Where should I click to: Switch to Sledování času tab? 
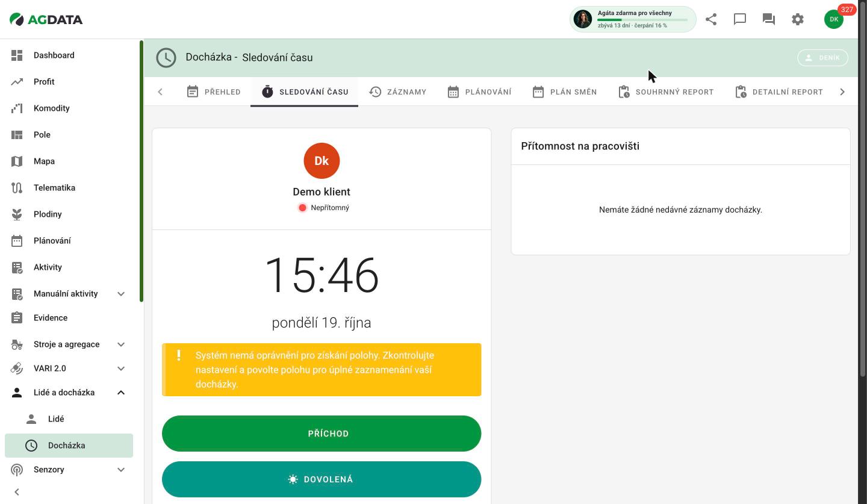click(305, 92)
